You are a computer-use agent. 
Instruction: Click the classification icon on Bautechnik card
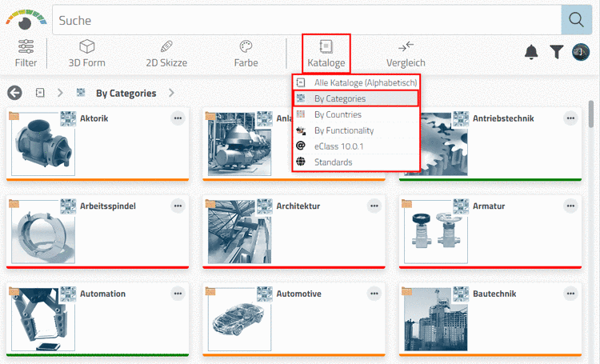461,294
